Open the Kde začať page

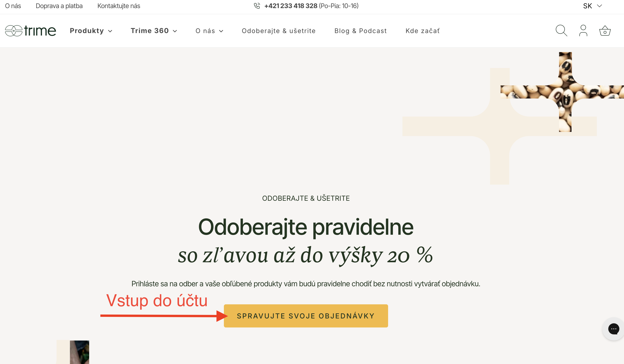[423, 31]
